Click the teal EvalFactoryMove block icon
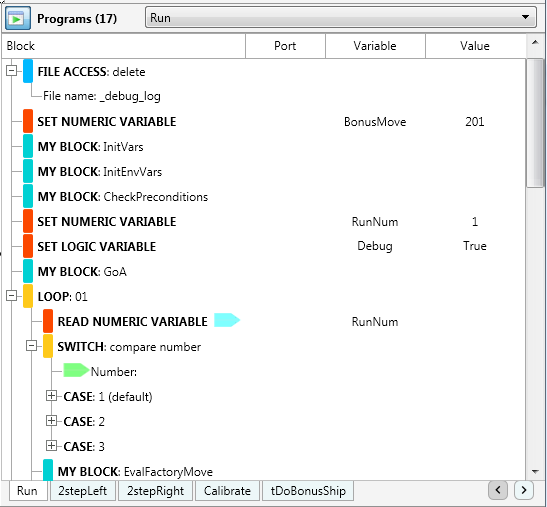Screen dimensions: 547x507 coord(48,470)
